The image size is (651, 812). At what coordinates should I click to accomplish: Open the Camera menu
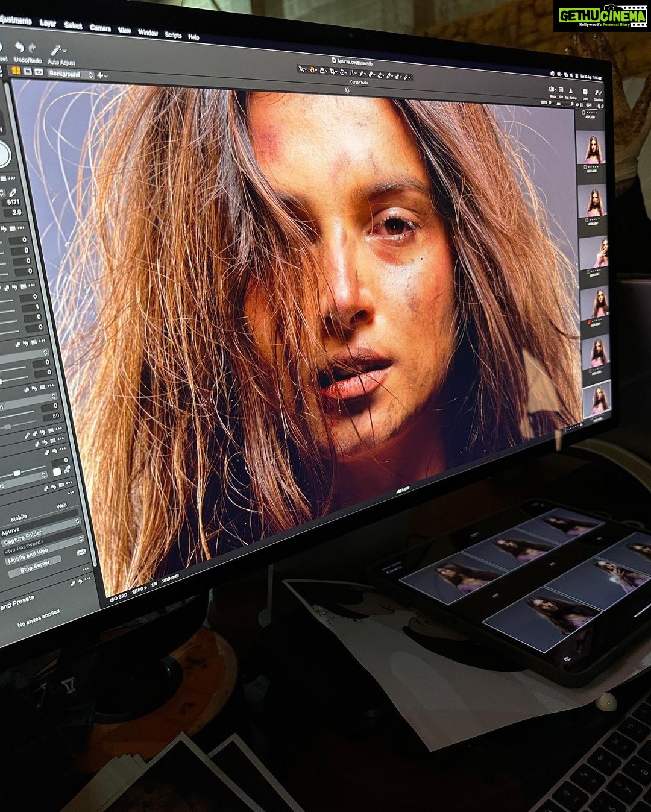[100, 28]
